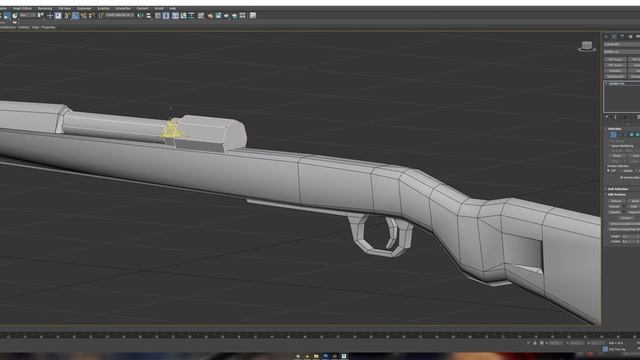Open the Civil View menu
Screen dimensions: 640x360
(x=64, y=8)
